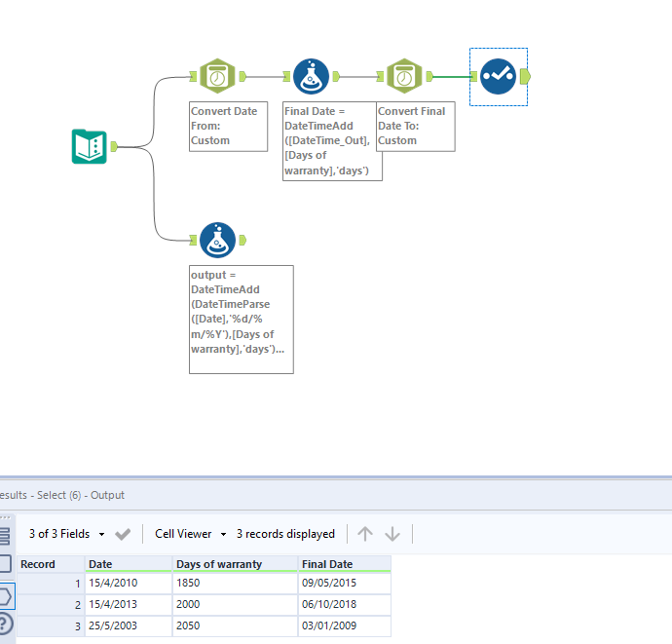Click the 3 records displayed label
The height and width of the screenshot is (644, 672).
[x=285, y=534]
